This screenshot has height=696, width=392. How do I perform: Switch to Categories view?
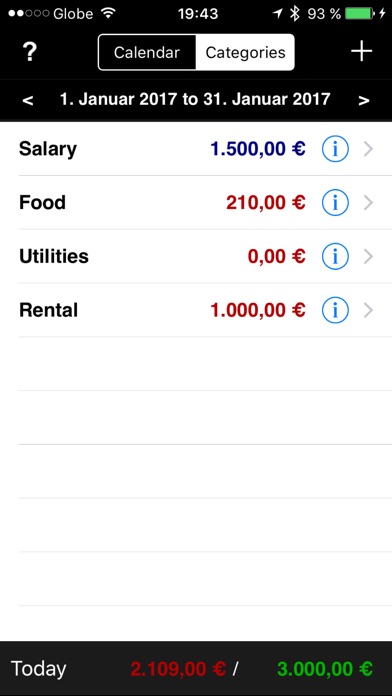click(x=245, y=52)
